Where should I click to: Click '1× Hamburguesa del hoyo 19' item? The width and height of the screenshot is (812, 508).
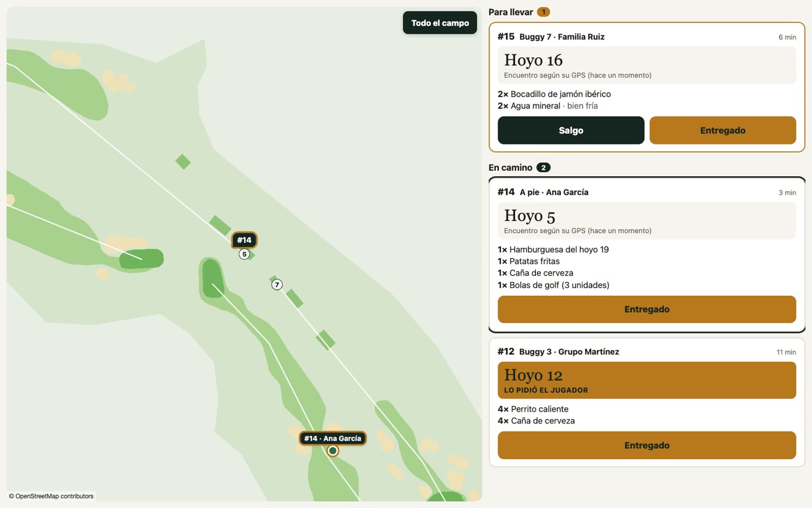pos(553,249)
